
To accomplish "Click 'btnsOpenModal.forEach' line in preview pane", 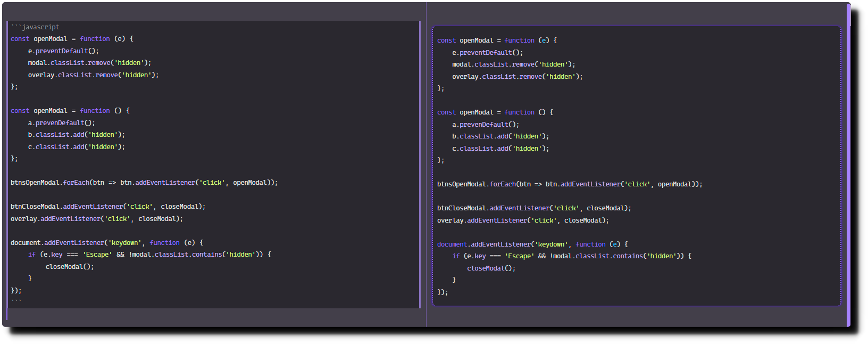I will coord(570,184).
